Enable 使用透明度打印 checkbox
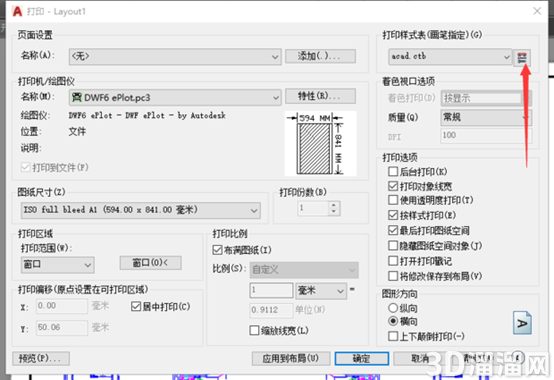Image resolution: width=554 pixels, height=380 pixels. tap(393, 200)
